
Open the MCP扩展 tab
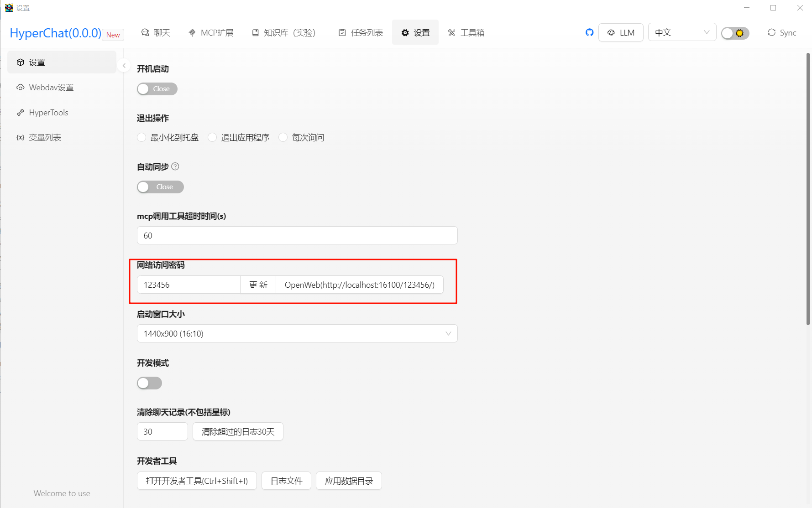[x=211, y=32]
